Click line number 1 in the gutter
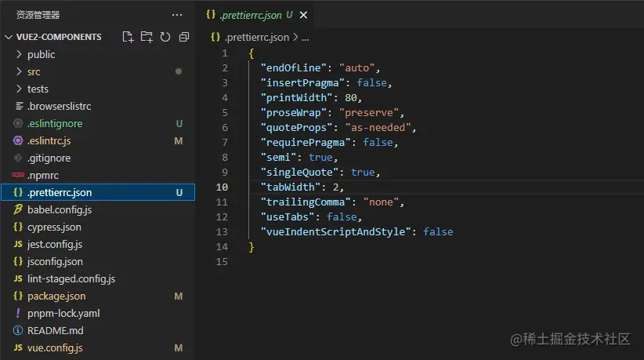Image resolution: width=644 pixels, height=360 pixels. pos(225,53)
